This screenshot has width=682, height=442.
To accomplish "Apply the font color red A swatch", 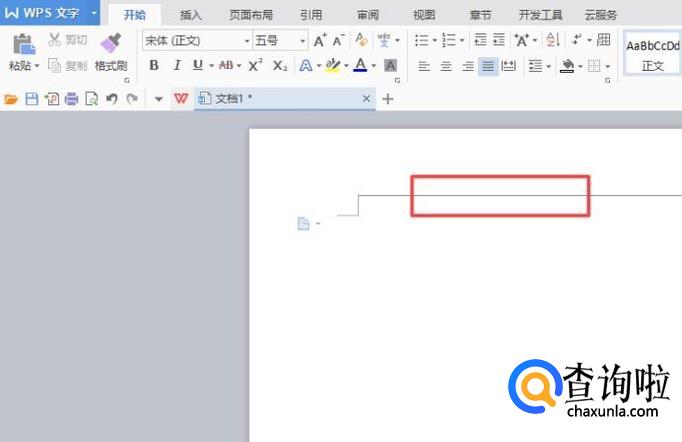I will tap(359, 65).
